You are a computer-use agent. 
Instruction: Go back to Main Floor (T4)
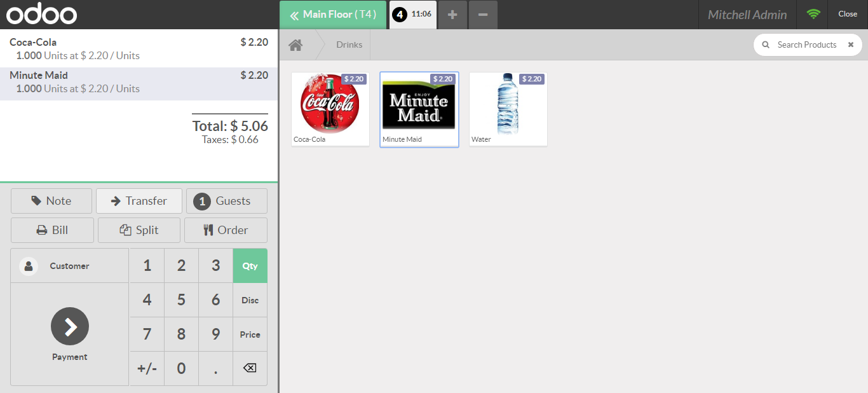pos(333,15)
